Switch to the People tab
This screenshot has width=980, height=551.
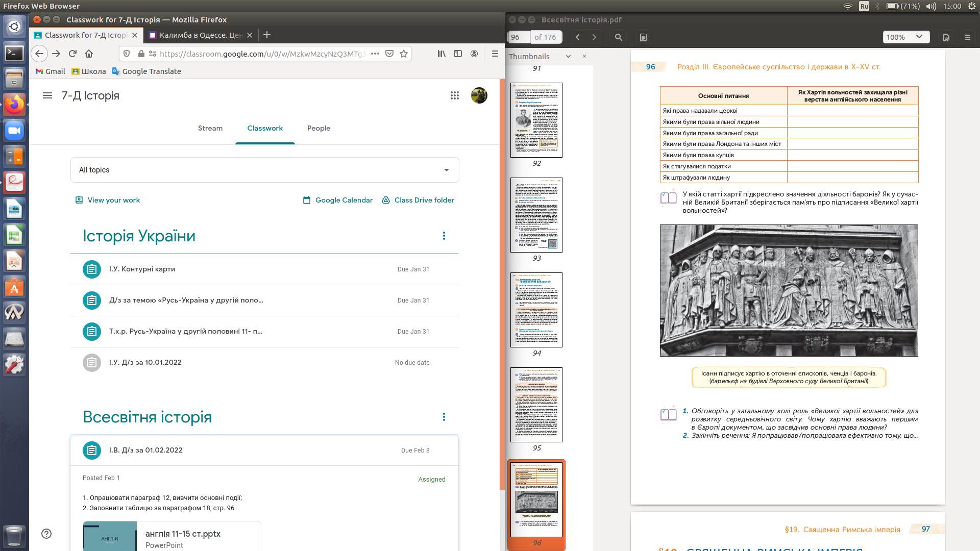click(318, 128)
